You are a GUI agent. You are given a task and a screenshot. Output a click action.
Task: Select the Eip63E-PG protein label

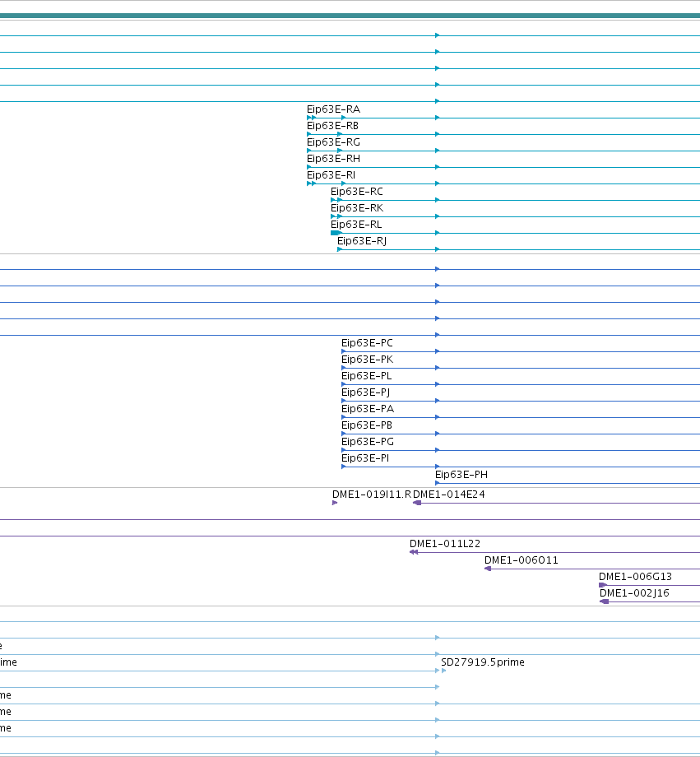coord(368,442)
